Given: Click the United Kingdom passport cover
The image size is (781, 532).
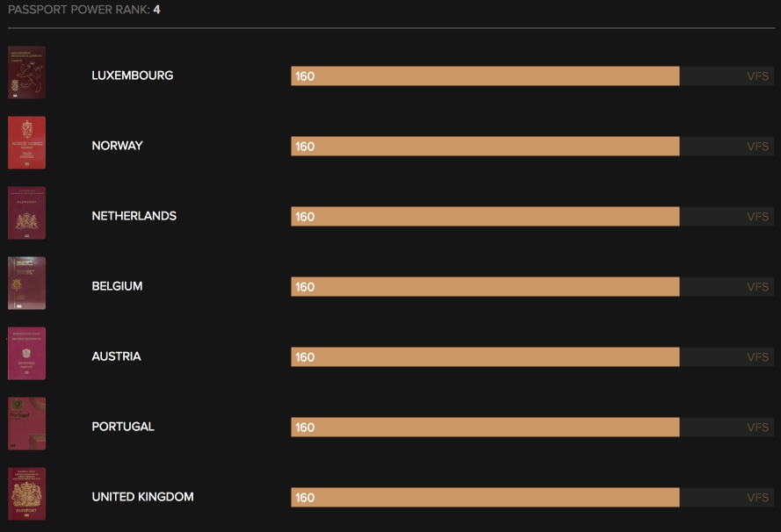Looking at the screenshot, I should click(x=26, y=494).
